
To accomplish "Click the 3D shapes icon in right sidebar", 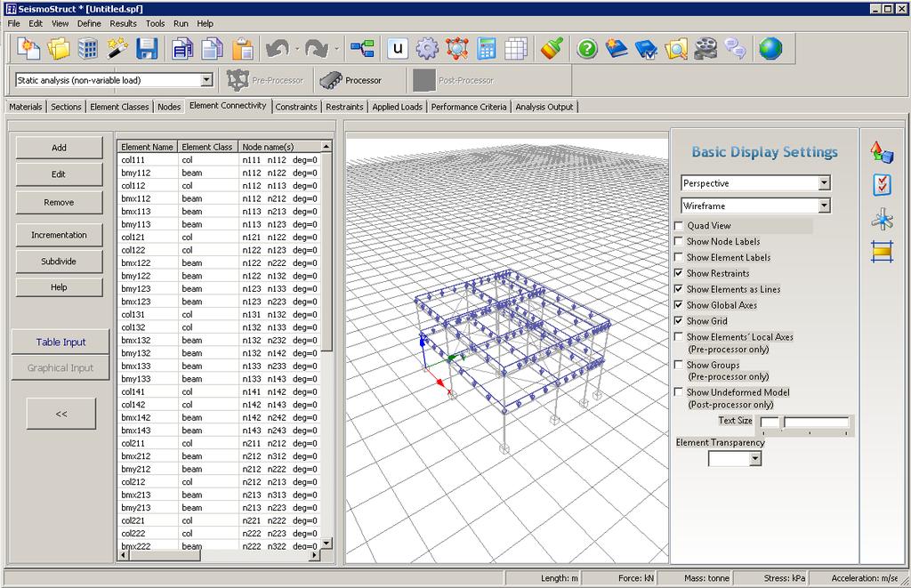I will [x=882, y=152].
